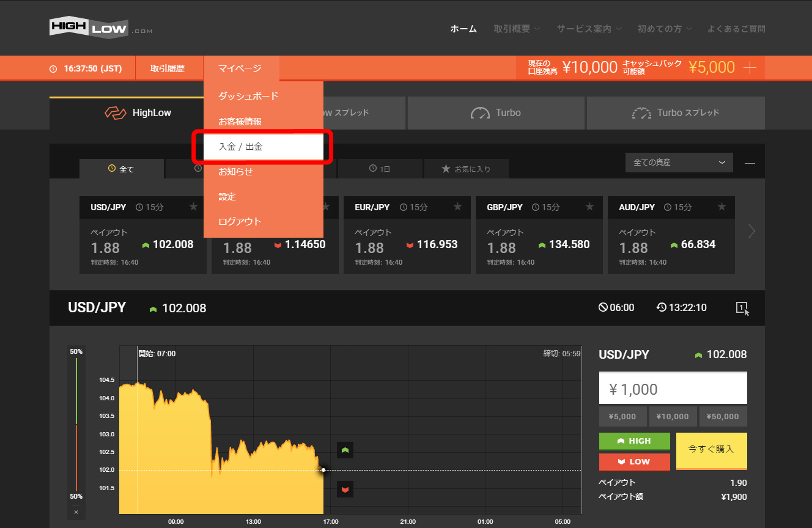812x528 pixels.
Task: Open the 全ての資産 dropdown
Action: pos(679,163)
